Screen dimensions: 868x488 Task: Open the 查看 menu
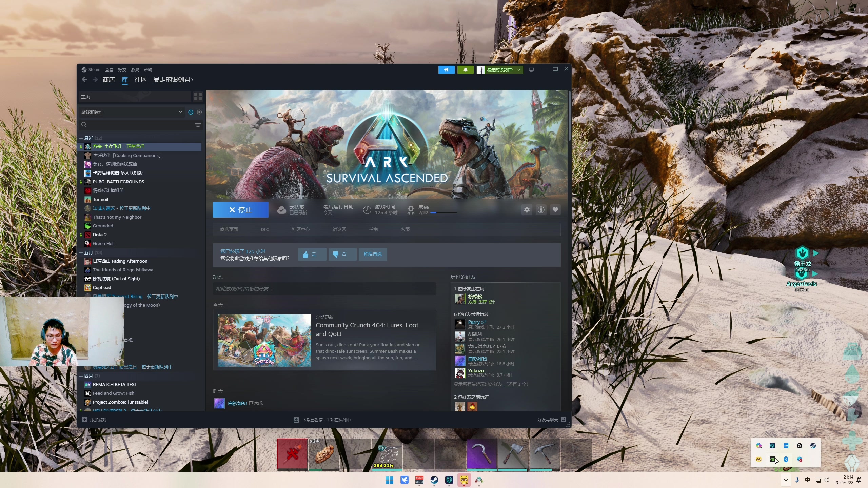[109, 70]
